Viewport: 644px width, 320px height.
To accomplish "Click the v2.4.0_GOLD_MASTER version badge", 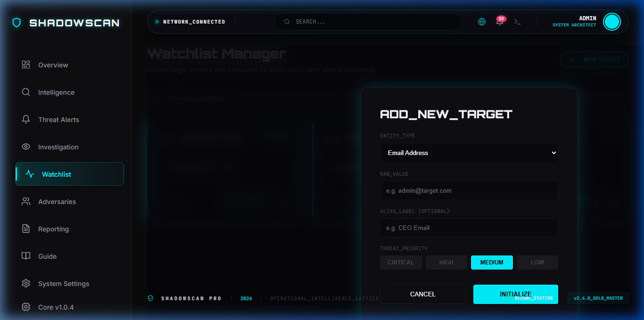I will click(x=598, y=298).
